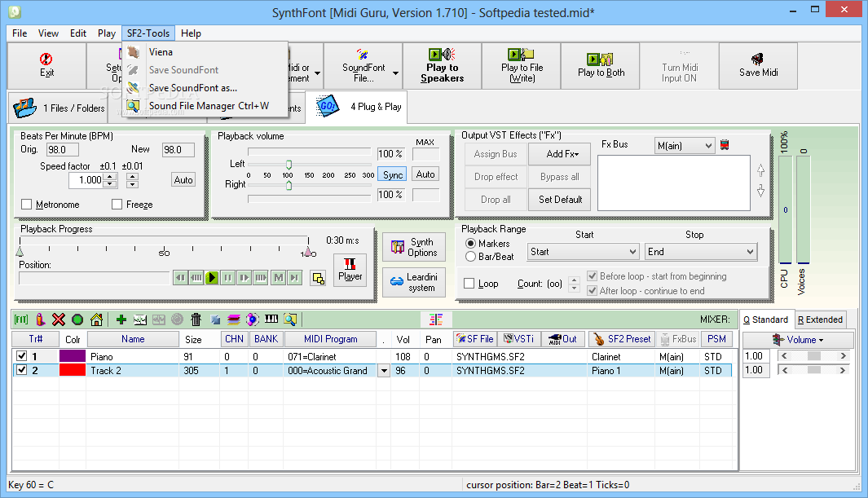Click the Left volume slider handle
Screen dimensions: 868x498
(289, 165)
